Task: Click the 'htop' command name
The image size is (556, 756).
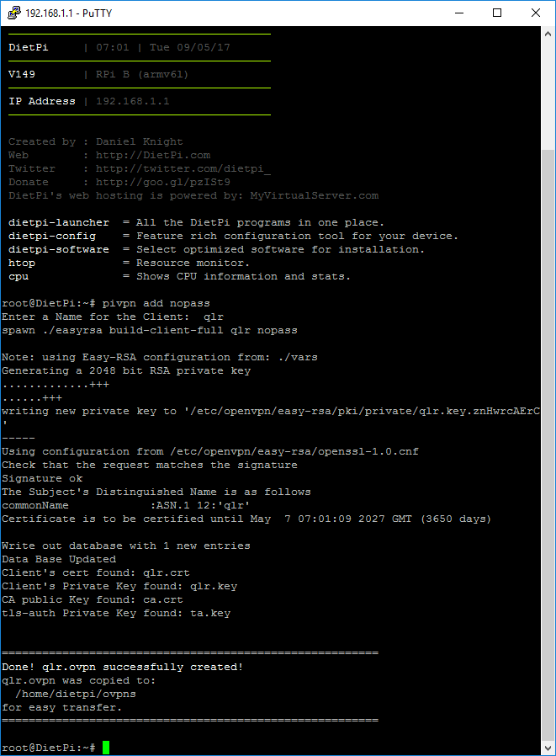Action: (22, 264)
